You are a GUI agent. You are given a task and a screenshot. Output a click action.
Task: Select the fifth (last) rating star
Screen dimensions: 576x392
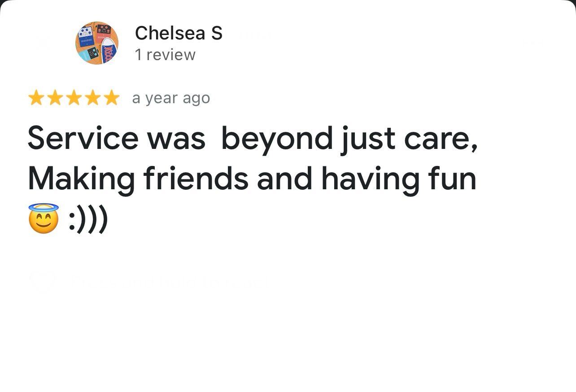(x=111, y=98)
